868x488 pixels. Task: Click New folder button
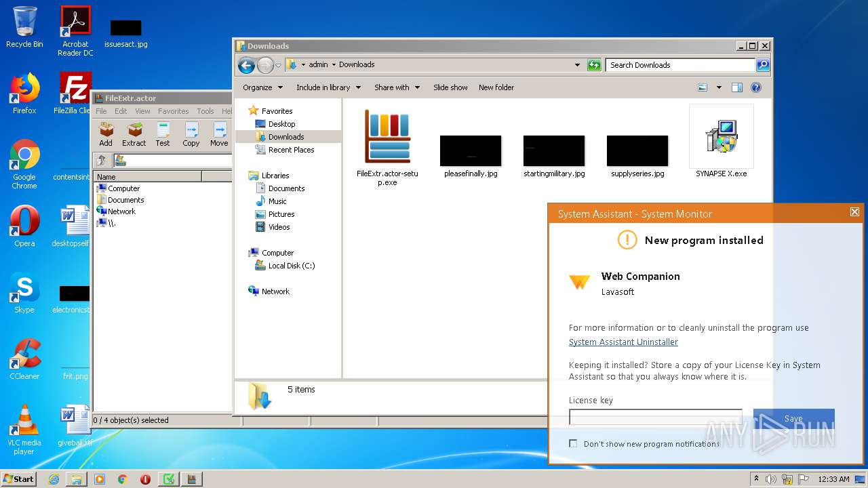click(496, 87)
